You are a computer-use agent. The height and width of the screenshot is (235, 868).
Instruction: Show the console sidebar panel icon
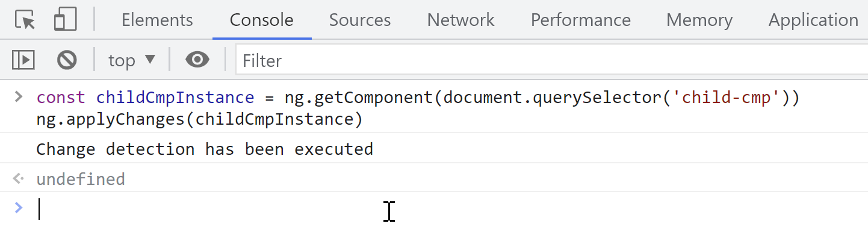click(x=23, y=60)
